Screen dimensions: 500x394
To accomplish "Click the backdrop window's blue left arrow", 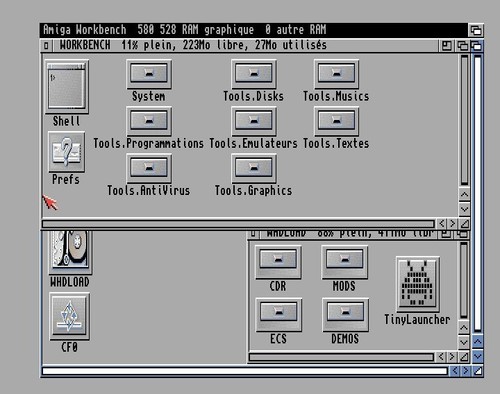I will click(x=455, y=371).
